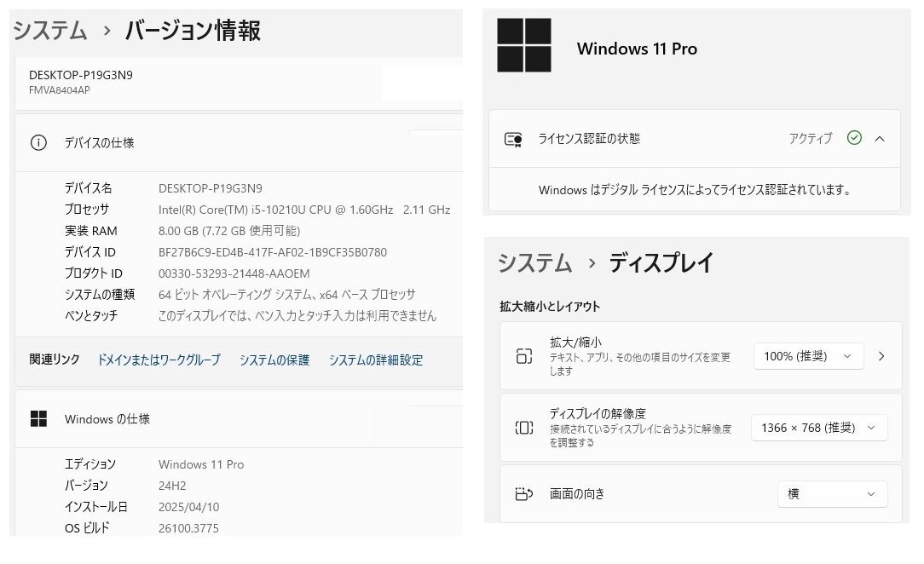The width and height of the screenshot is (924, 564).
Task: Select the OS build 26100.3775 value
Action: click(188, 528)
